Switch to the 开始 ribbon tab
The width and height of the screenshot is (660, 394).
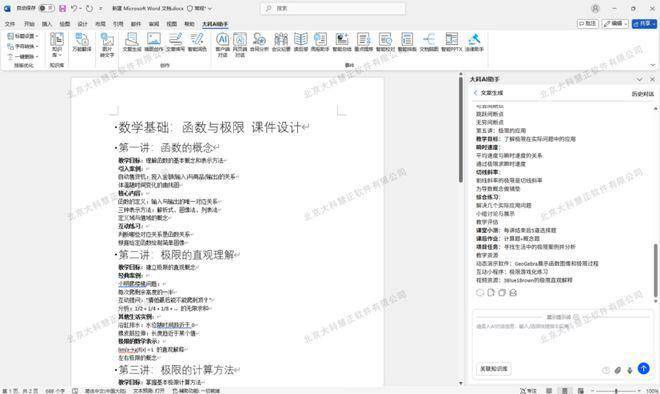29,24
